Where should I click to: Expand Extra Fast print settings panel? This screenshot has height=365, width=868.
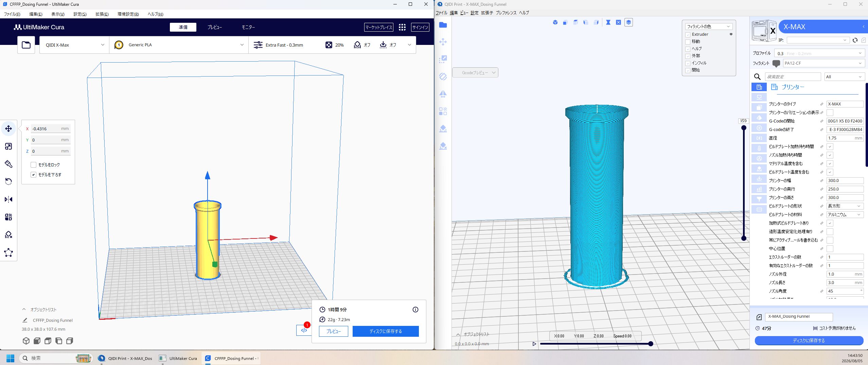tap(332, 45)
